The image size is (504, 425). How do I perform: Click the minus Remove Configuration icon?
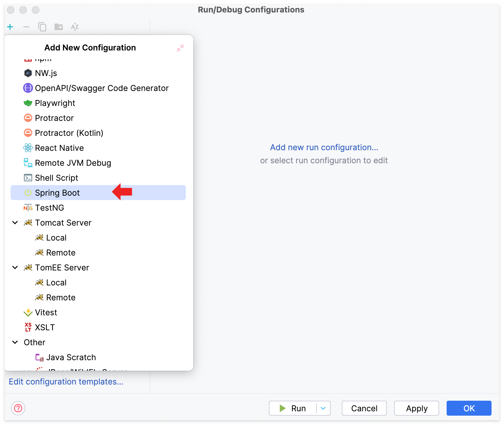pyautogui.click(x=26, y=27)
